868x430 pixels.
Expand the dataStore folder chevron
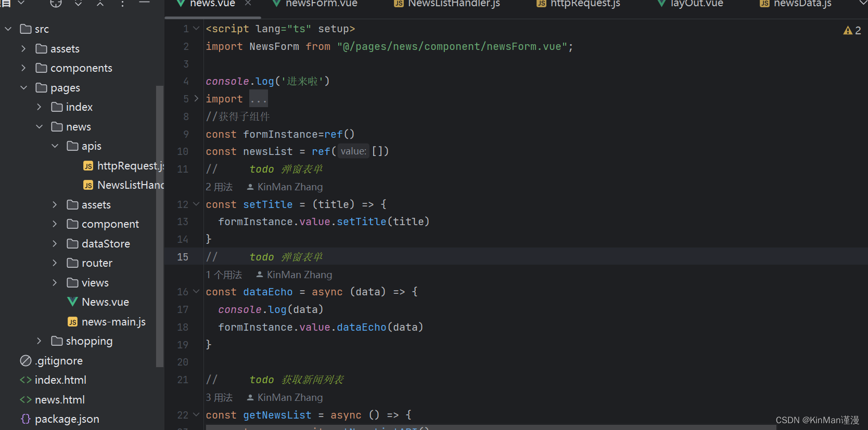[x=55, y=244]
